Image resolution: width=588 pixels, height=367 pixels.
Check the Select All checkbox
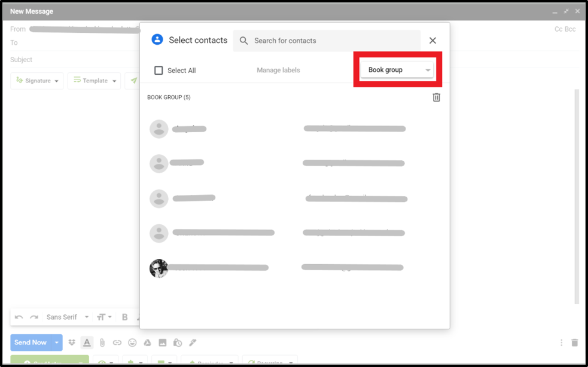click(159, 71)
